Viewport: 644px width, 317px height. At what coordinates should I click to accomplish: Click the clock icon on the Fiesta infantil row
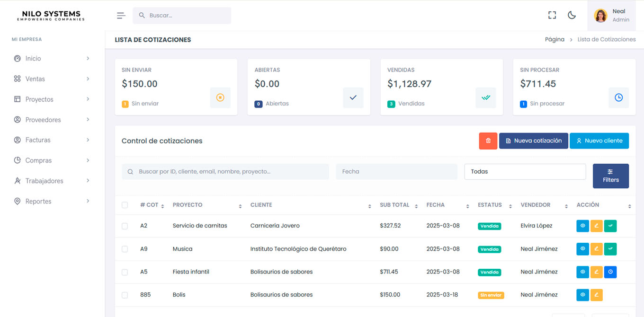[610, 272]
